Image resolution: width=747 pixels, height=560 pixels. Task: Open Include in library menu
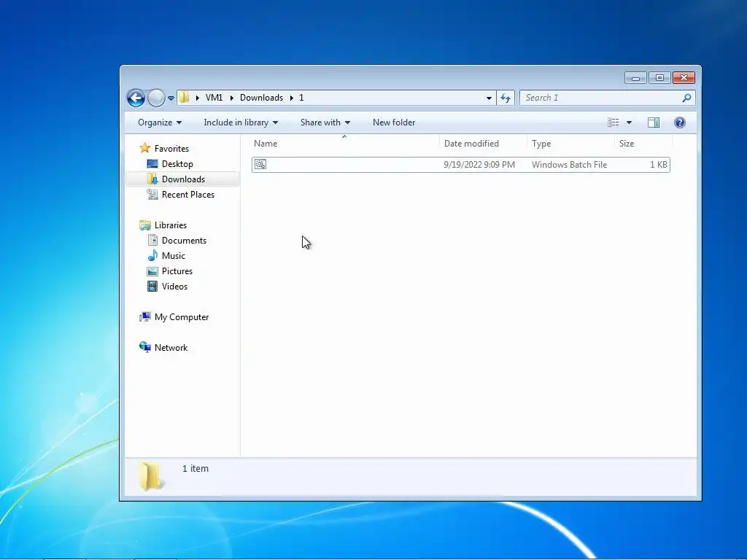click(241, 122)
